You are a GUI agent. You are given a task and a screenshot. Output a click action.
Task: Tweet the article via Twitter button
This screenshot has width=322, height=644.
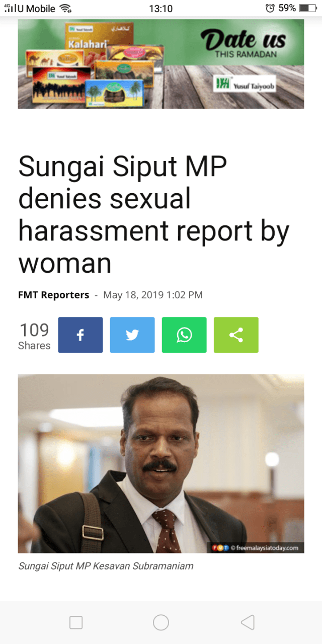coord(132,335)
